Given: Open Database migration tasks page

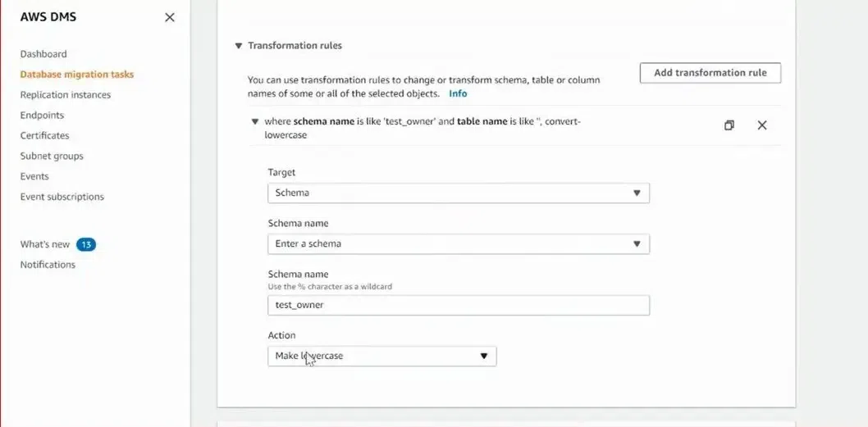Looking at the screenshot, I should tap(77, 75).
